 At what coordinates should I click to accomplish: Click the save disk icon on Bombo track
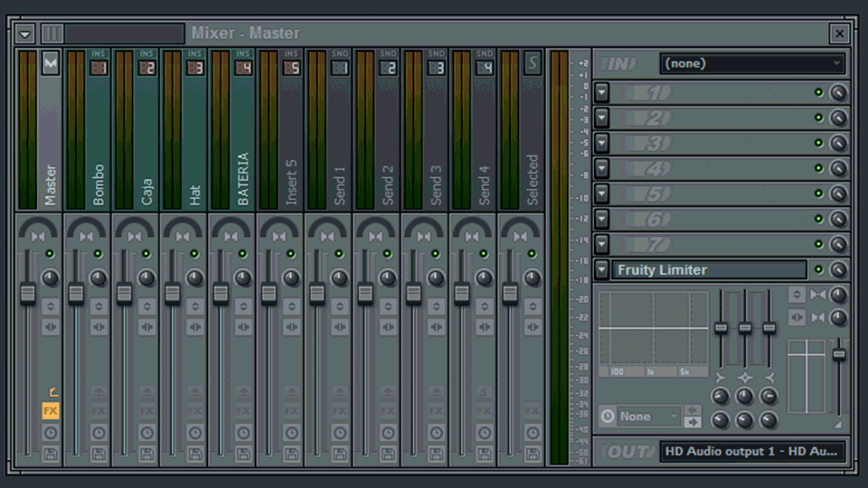pyautogui.click(x=99, y=454)
